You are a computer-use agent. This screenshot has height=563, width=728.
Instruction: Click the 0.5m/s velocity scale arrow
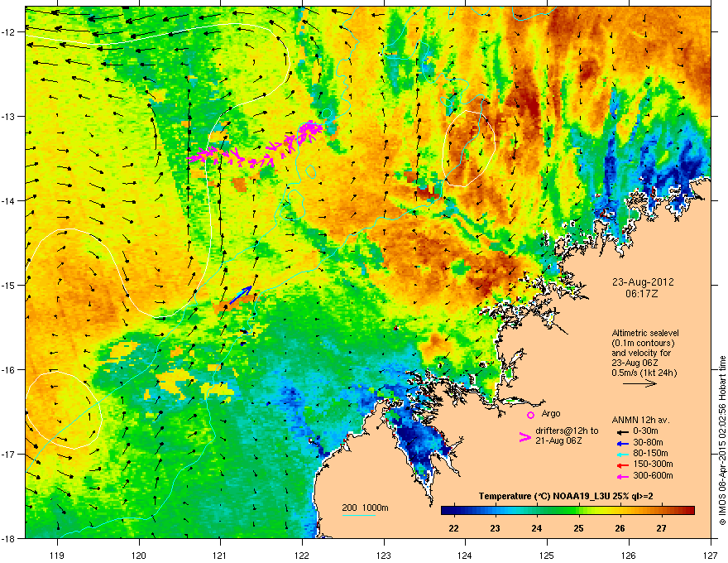click(x=639, y=383)
